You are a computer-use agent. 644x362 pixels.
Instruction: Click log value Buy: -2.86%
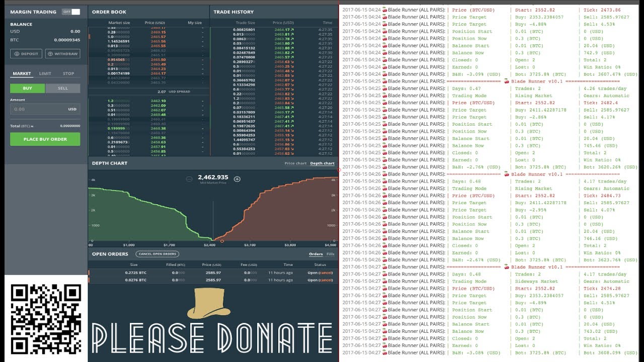(531, 117)
